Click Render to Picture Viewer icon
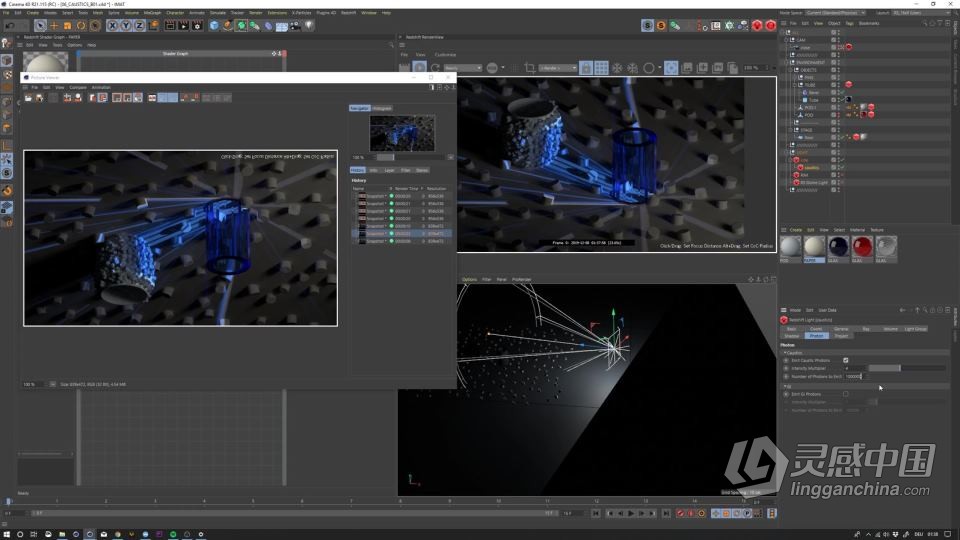Viewport: 960px width, 540px height. point(184,26)
